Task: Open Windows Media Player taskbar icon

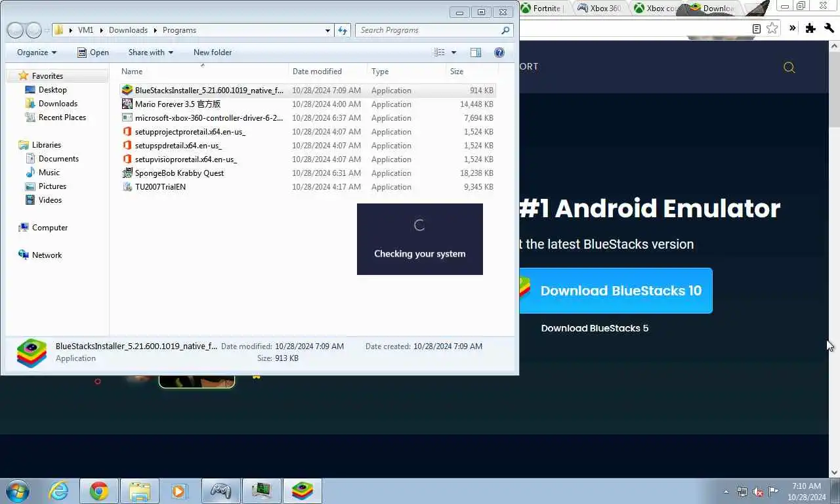Action: (x=179, y=491)
